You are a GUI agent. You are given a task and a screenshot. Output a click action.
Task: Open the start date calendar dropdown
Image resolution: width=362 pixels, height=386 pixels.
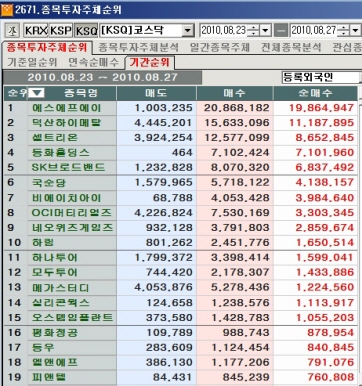click(265, 31)
